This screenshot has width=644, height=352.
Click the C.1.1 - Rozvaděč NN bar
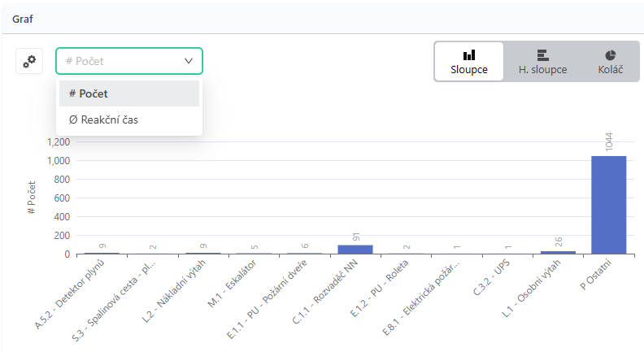355,250
